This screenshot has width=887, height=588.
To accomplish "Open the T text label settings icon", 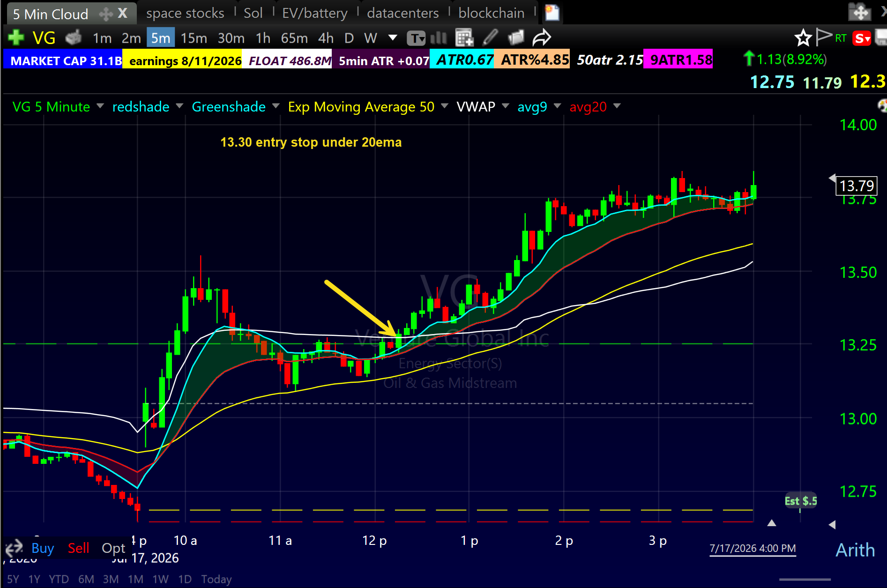I will (416, 38).
